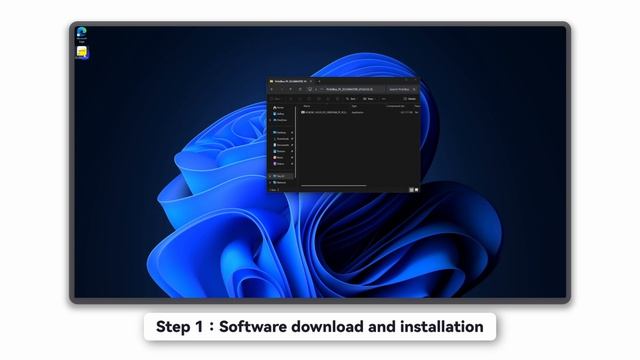Open Gallery in the Explorer sidebar
Screen dimensions: 640x360
[279, 114]
